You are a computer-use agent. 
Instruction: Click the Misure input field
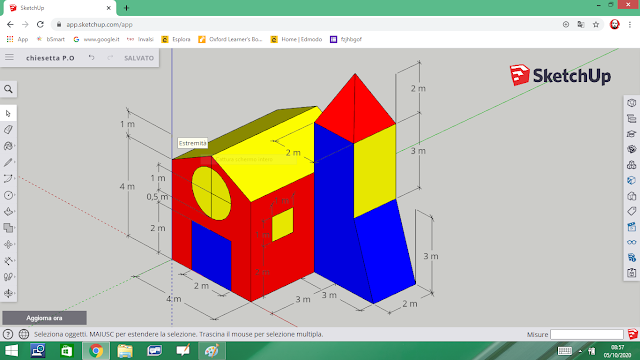(587, 334)
